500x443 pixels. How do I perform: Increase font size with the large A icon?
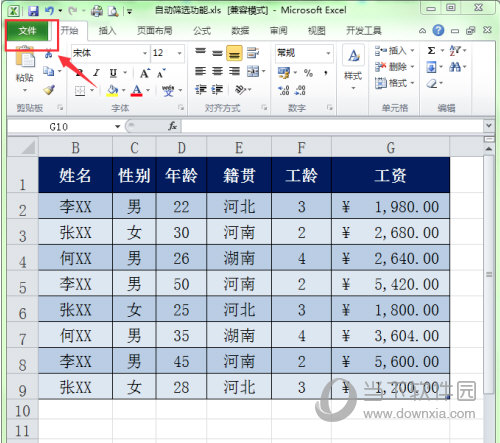(x=145, y=73)
